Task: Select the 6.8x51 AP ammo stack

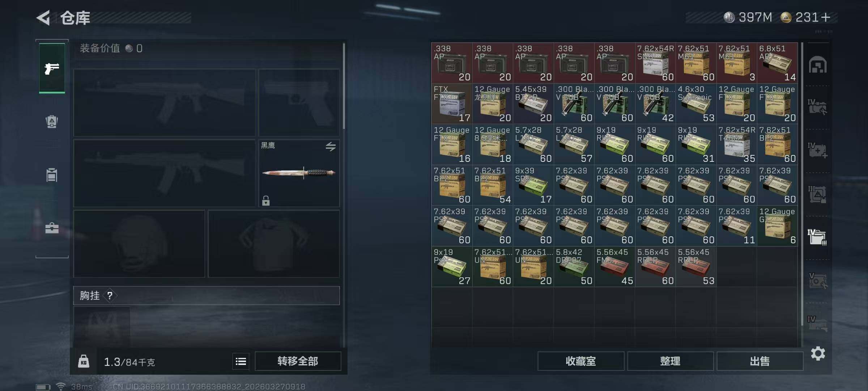Action: [777, 63]
